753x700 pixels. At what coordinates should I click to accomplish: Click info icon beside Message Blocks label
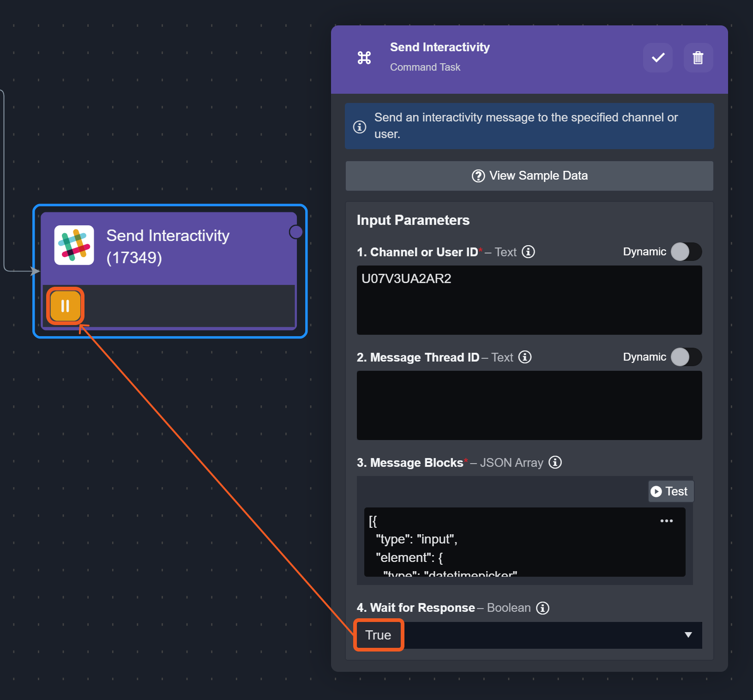(x=555, y=462)
